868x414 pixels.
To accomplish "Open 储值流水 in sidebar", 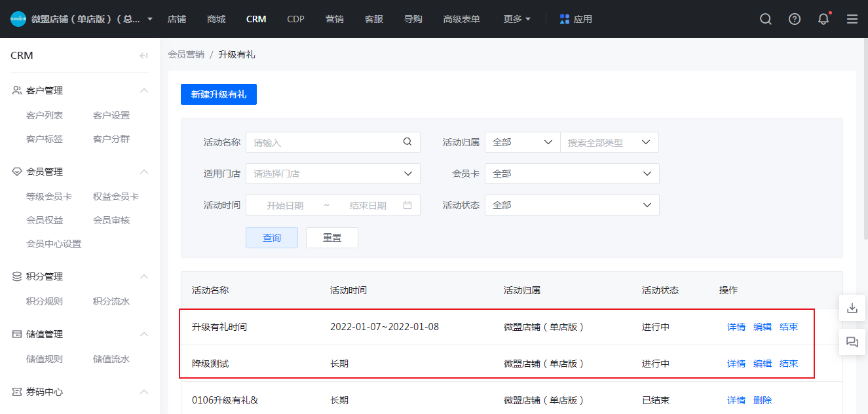I will pos(111,359).
